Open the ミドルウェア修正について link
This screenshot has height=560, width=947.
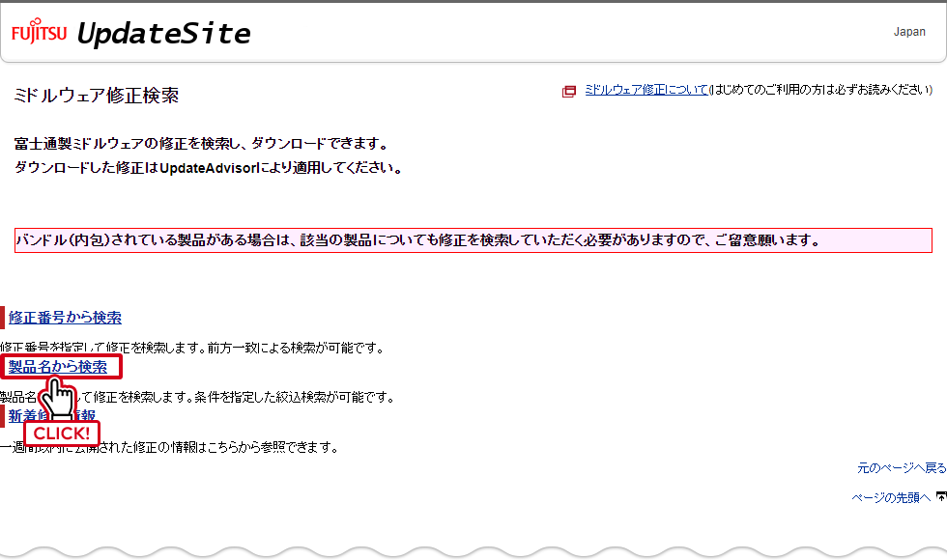(x=646, y=90)
